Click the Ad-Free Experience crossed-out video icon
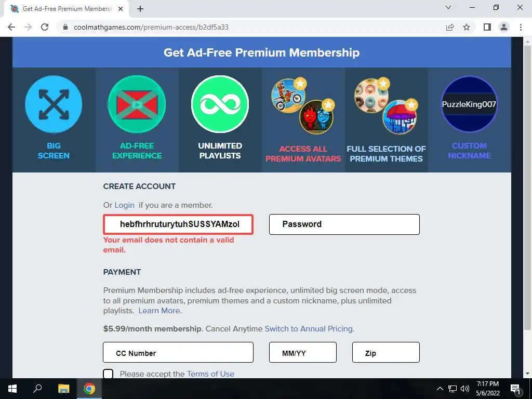This screenshot has width=532, height=399. [137, 104]
